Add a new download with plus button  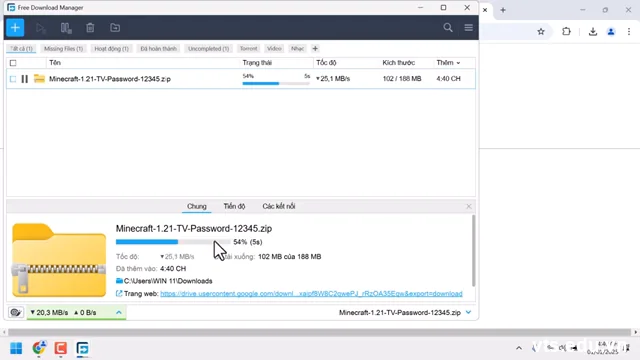coord(15,28)
